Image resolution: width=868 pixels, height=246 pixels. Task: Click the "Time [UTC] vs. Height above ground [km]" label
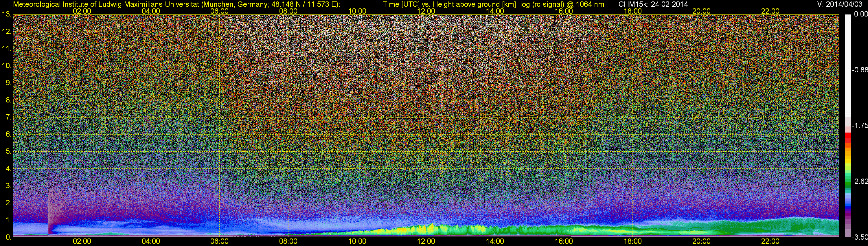[x=450, y=4]
